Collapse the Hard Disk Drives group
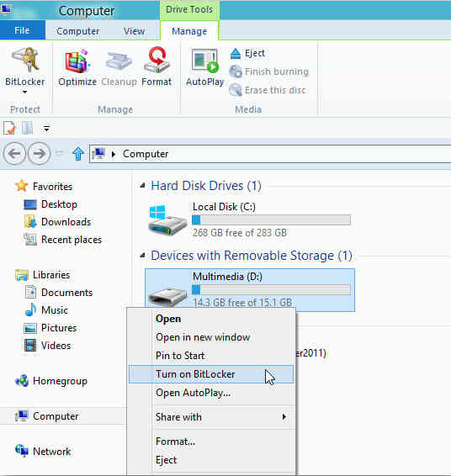Screen dimensions: 451x476 coord(142,186)
